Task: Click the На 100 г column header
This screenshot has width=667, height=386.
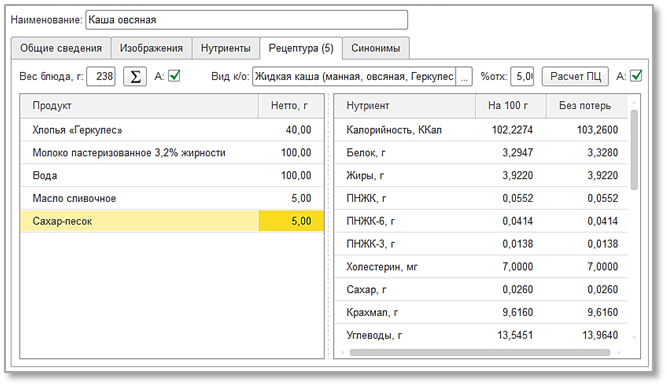Action: pyautogui.click(x=510, y=106)
